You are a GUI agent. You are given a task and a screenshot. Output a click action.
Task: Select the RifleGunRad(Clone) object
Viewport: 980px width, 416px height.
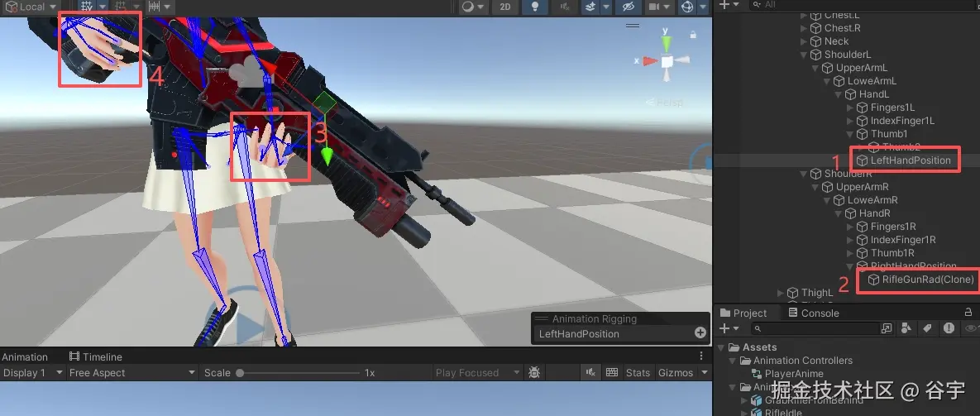pyautogui.click(x=928, y=280)
